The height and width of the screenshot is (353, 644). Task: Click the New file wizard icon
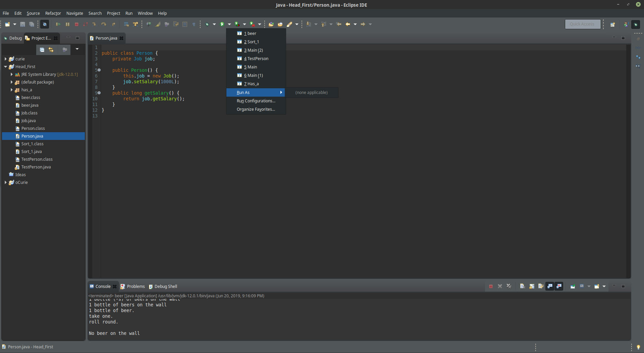pyautogui.click(x=7, y=24)
